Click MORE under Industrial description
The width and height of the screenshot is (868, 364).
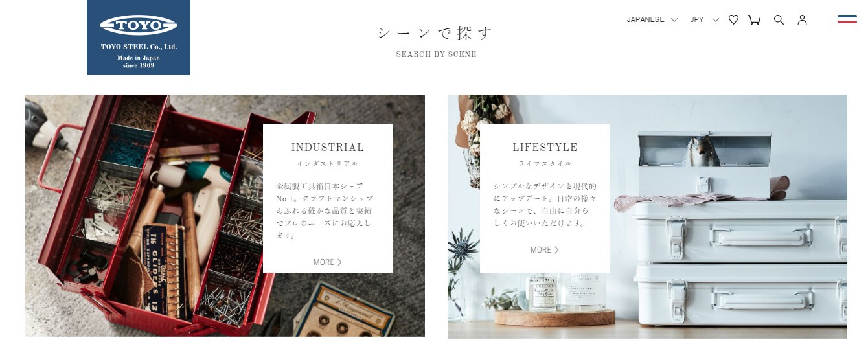click(324, 262)
